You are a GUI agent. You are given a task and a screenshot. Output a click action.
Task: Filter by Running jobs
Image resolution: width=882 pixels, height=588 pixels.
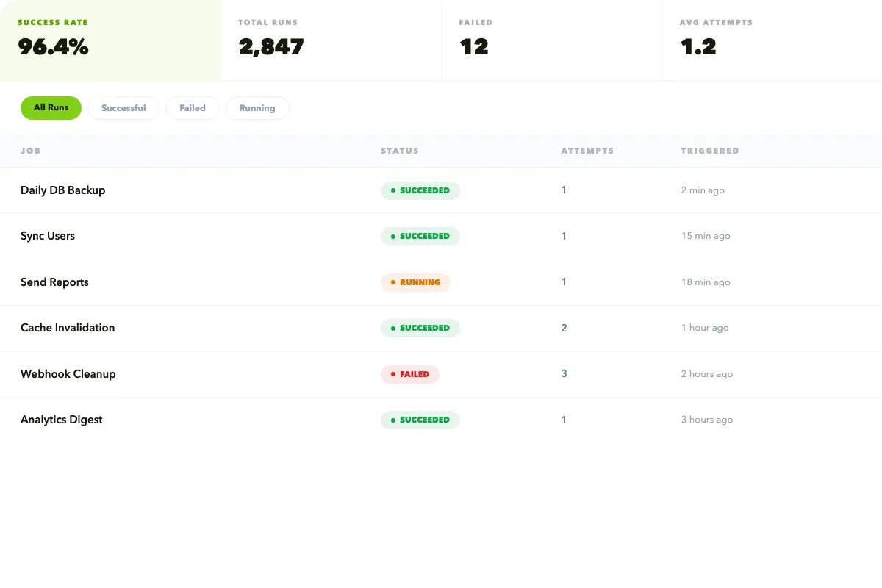(x=257, y=108)
